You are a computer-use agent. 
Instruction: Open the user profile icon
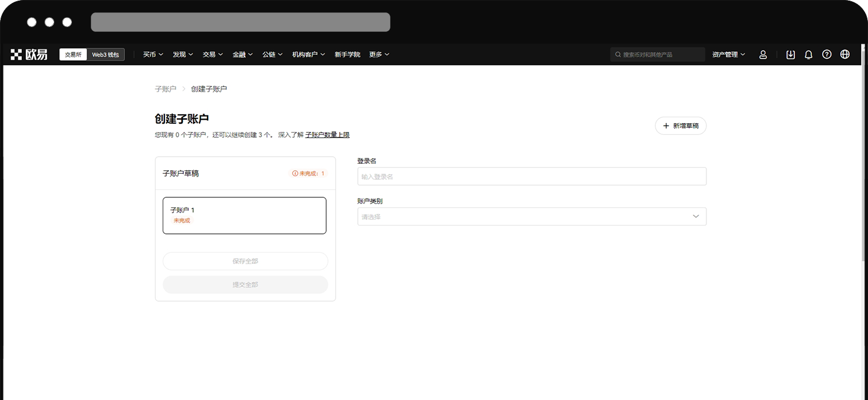click(763, 54)
